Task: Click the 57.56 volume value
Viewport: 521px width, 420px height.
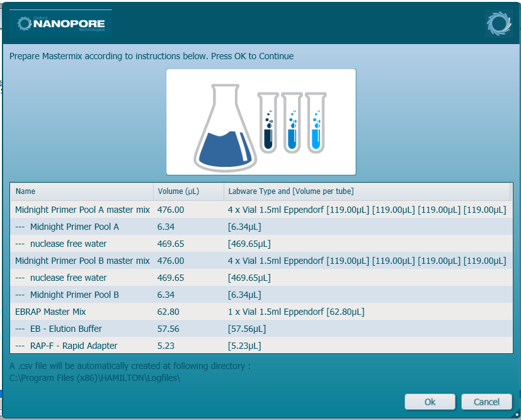Action: click(168, 329)
